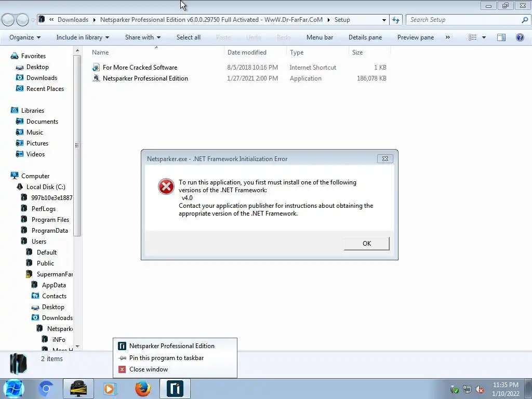
Task: Open Downloads under Favorites
Action: (42, 78)
